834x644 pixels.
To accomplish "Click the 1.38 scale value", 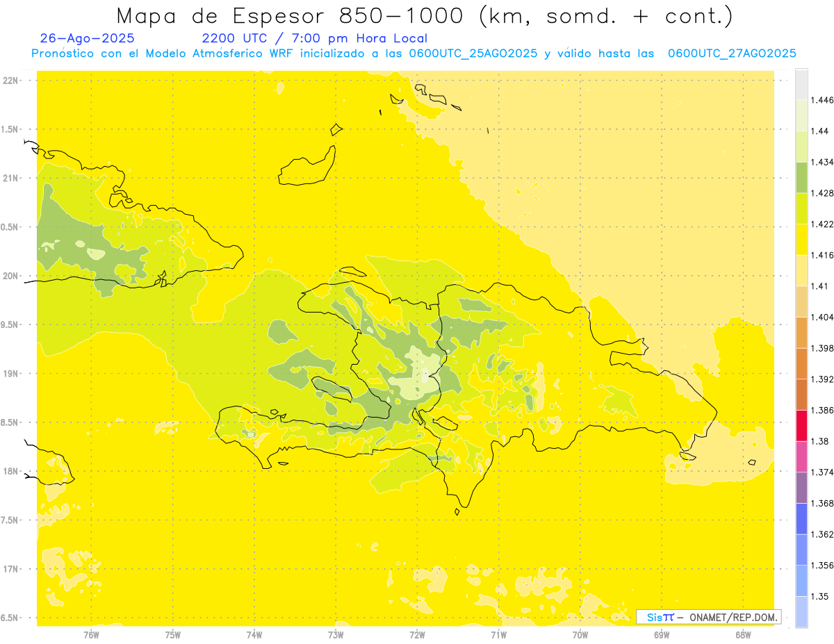I will pos(819,441).
